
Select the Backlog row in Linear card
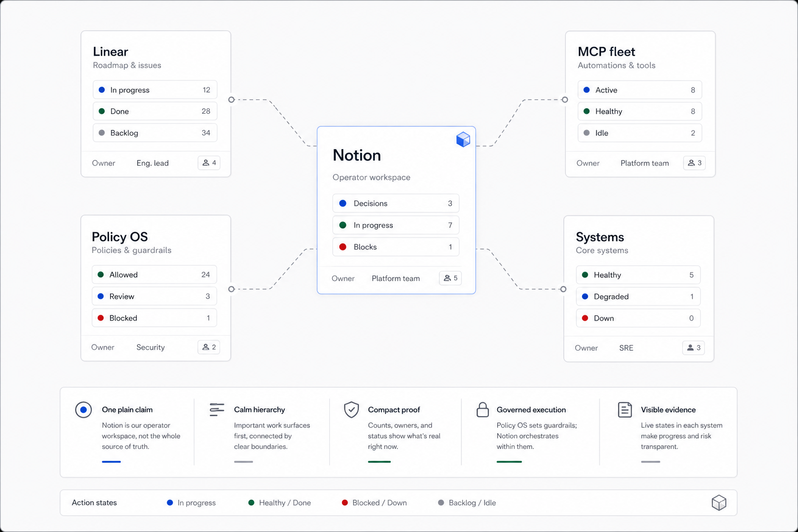coord(155,133)
